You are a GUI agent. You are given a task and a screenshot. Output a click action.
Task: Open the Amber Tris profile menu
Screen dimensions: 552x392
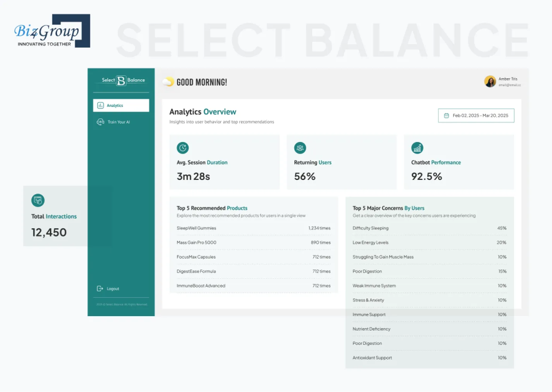[x=500, y=81]
